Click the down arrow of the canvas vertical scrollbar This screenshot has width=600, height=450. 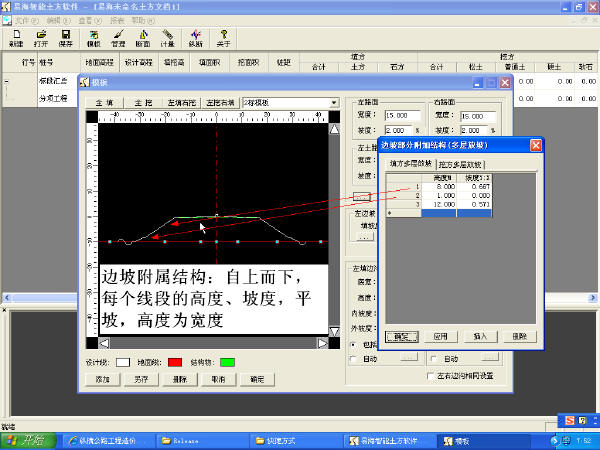pos(334,331)
